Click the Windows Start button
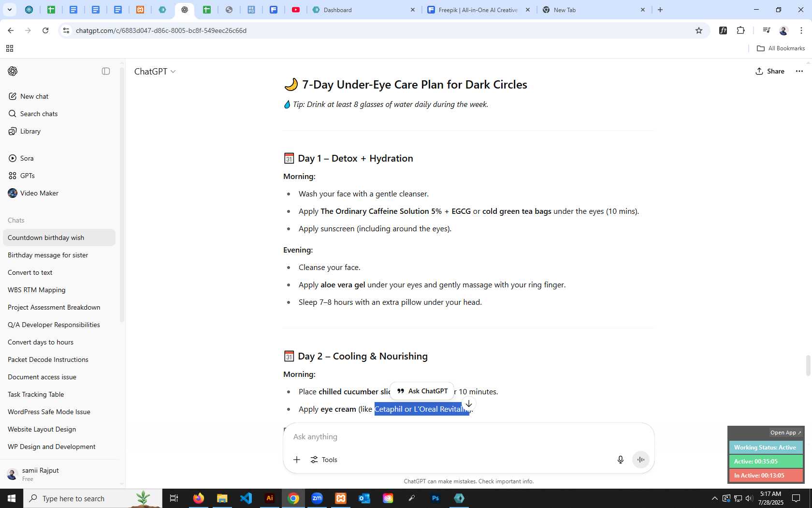 pyautogui.click(x=12, y=498)
